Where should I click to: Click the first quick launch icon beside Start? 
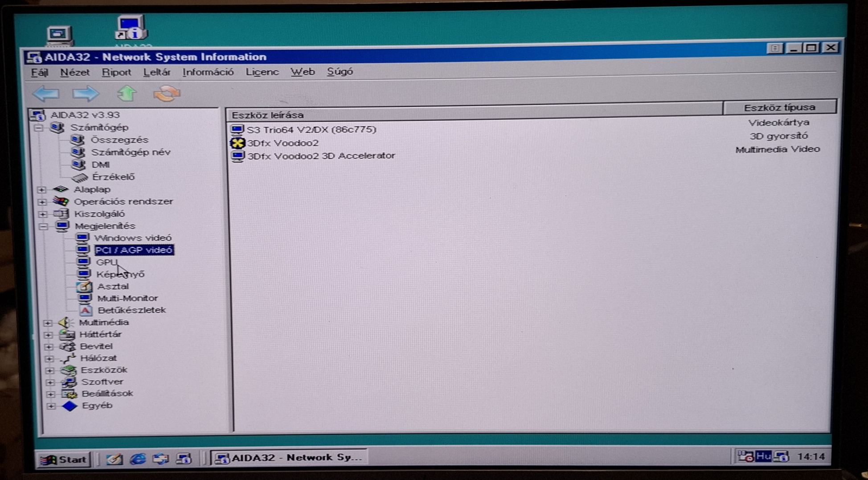click(114, 459)
